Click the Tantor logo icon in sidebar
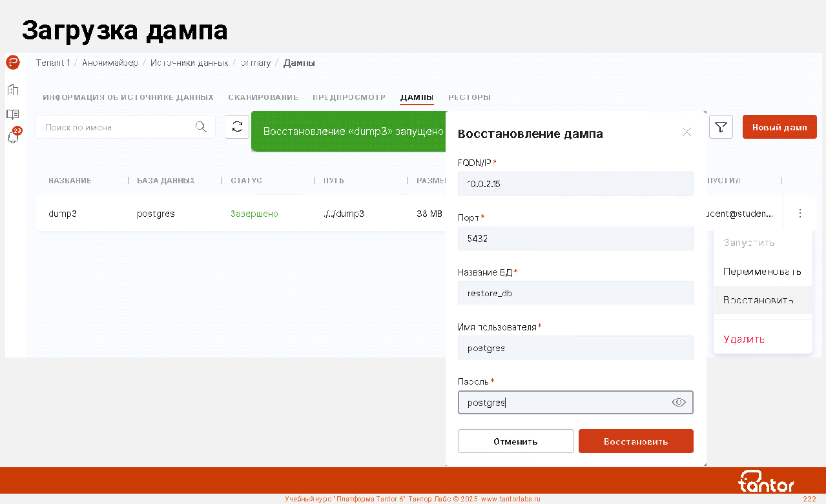826x504 pixels. (x=13, y=63)
